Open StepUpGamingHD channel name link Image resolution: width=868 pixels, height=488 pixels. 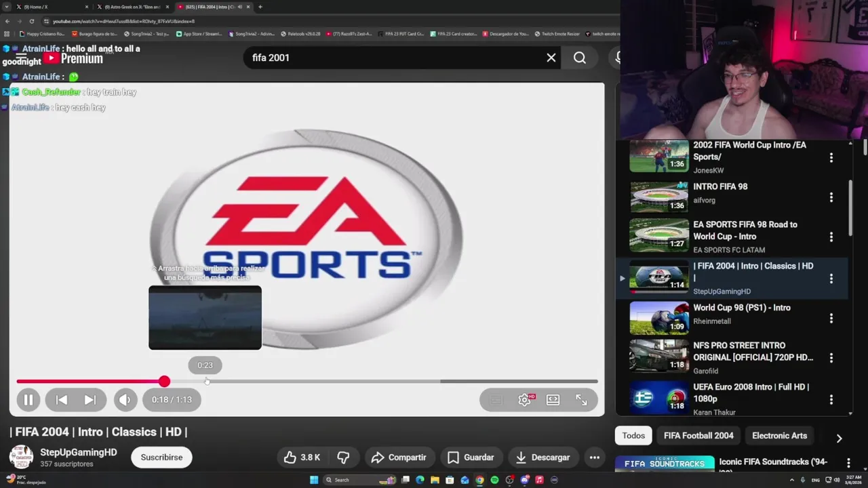click(x=79, y=452)
